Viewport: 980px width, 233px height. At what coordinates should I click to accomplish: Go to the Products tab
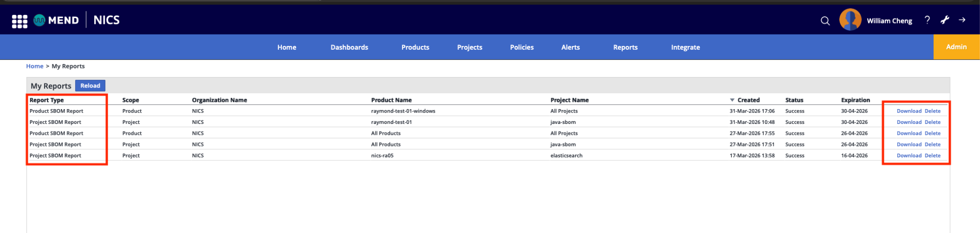tap(415, 47)
